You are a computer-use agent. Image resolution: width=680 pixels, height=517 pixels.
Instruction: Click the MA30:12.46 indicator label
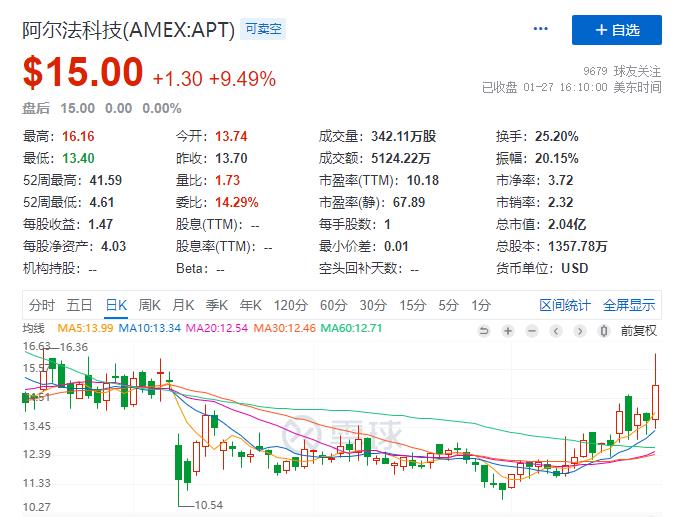tap(284, 328)
